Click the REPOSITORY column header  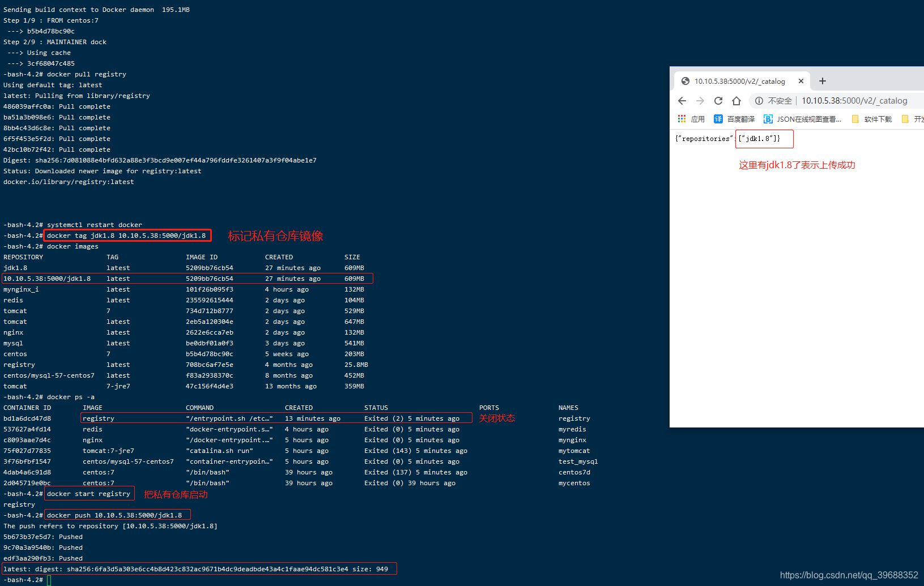(23, 257)
